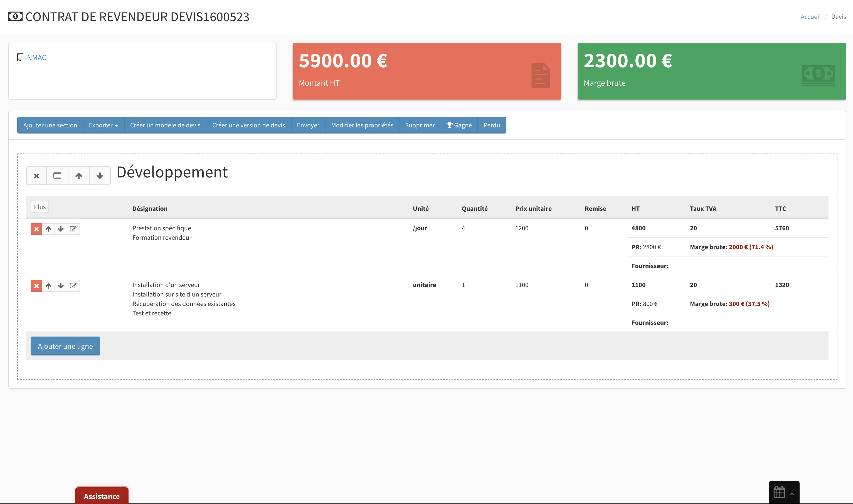
Task: Click Modifier les propriétés
Action: [362, 125]
